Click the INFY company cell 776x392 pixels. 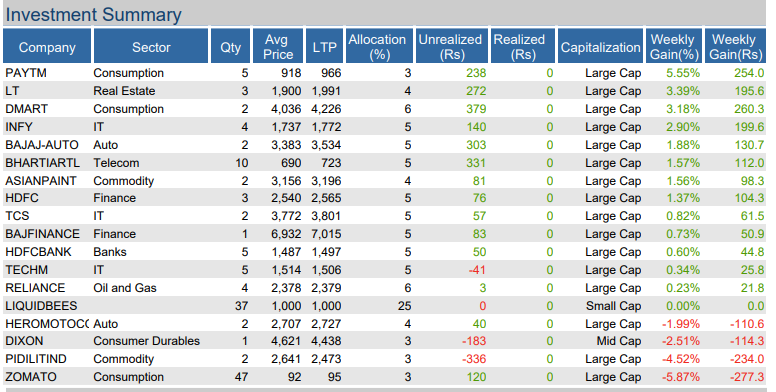(19, 127)
